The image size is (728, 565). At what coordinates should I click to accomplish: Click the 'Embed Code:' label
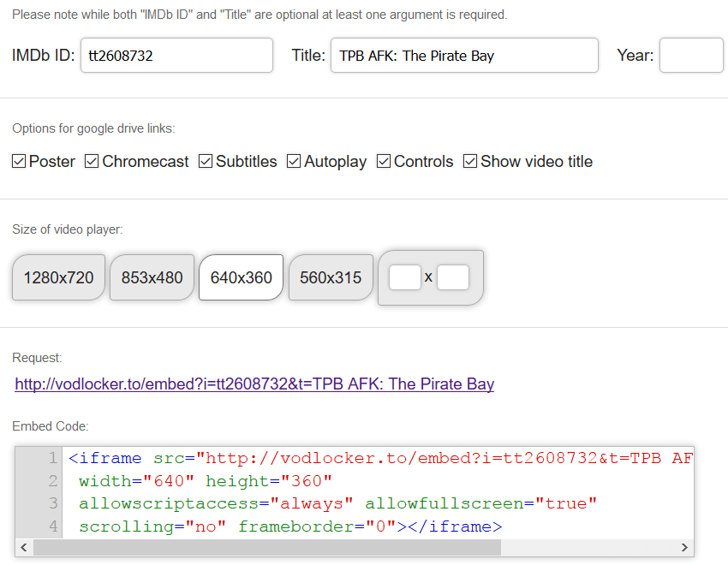[x=51, y=426]
